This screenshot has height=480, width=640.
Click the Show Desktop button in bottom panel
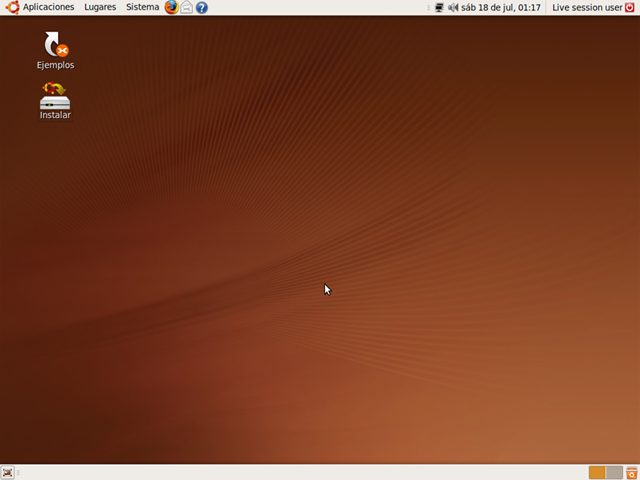[8, 472]
